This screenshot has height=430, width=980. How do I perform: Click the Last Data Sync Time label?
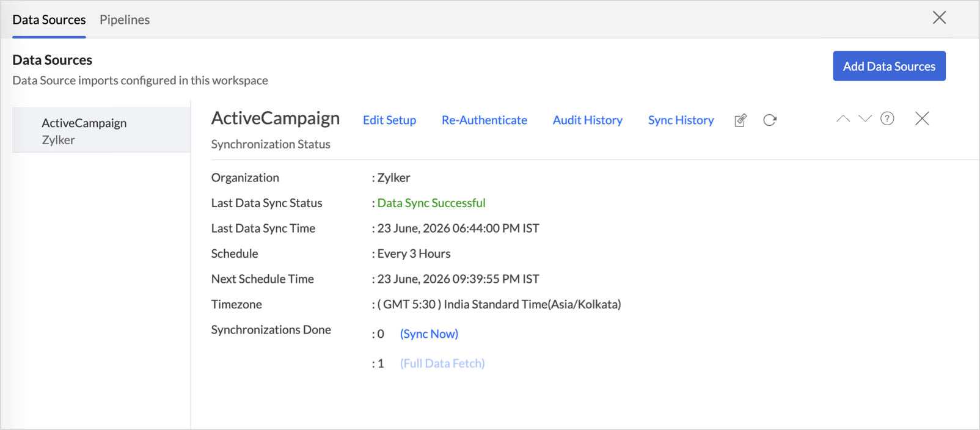263,228
